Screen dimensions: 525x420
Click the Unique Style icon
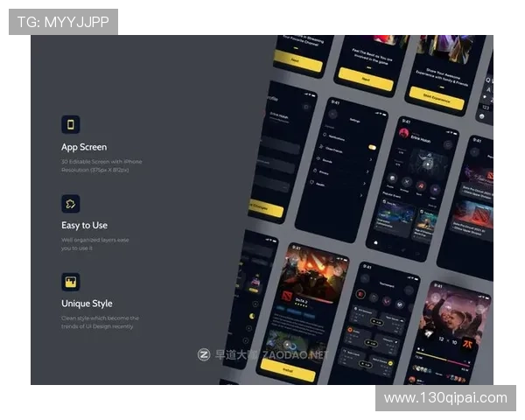tap(70, 282)
